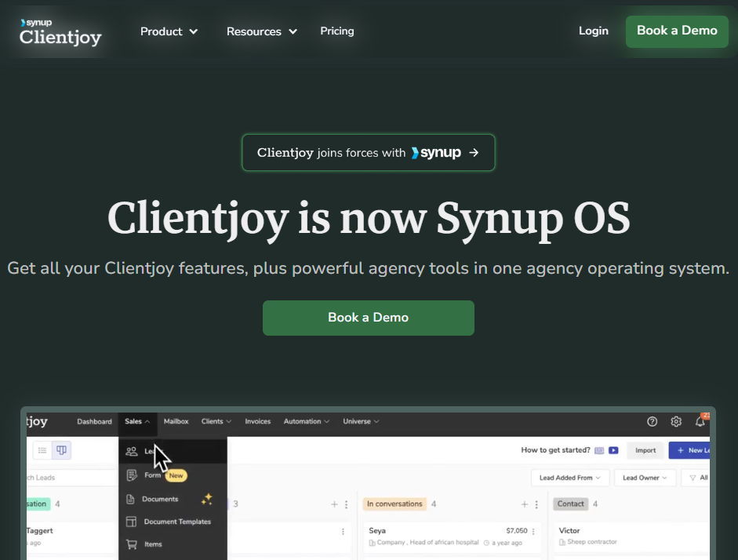This screenshot has height=560, width=738.
Task: Expand the Product dropdown menu
Action: [169, 31]
